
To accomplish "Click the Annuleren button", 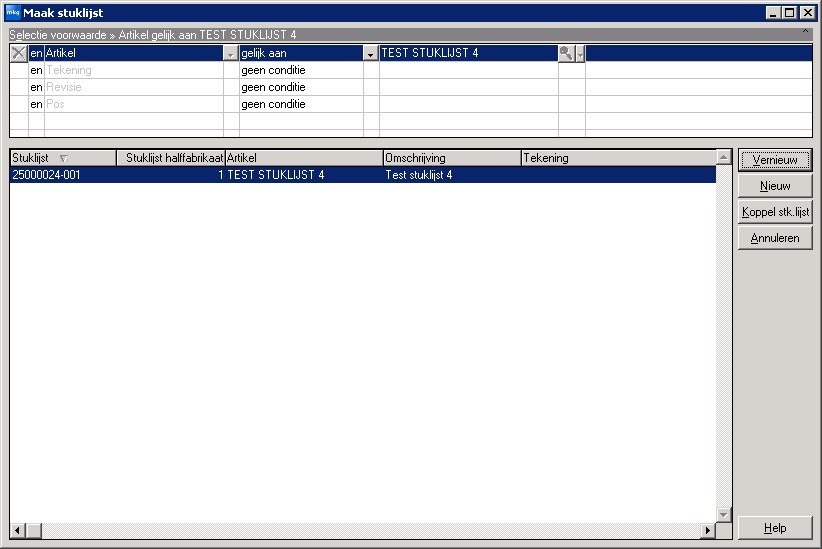I will (x=775, y=238).
